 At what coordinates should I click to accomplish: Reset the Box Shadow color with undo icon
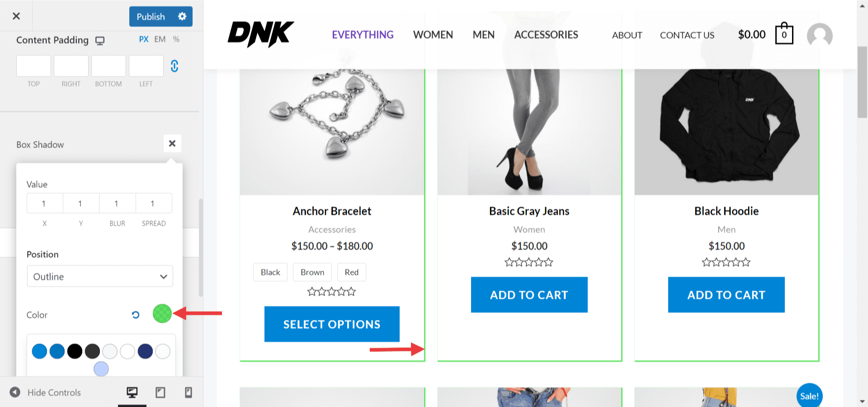135,315
